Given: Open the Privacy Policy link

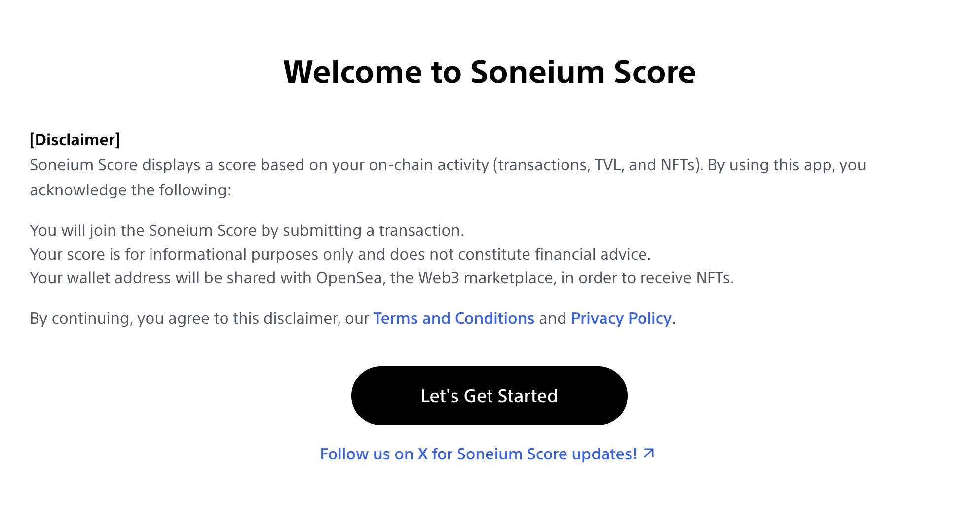Looking at the screenshot, I should point(621,318).
